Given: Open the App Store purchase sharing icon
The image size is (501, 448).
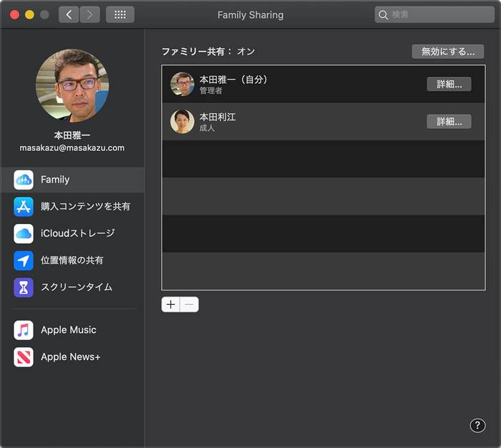Looking at the screenshot, I should (24, 207).
